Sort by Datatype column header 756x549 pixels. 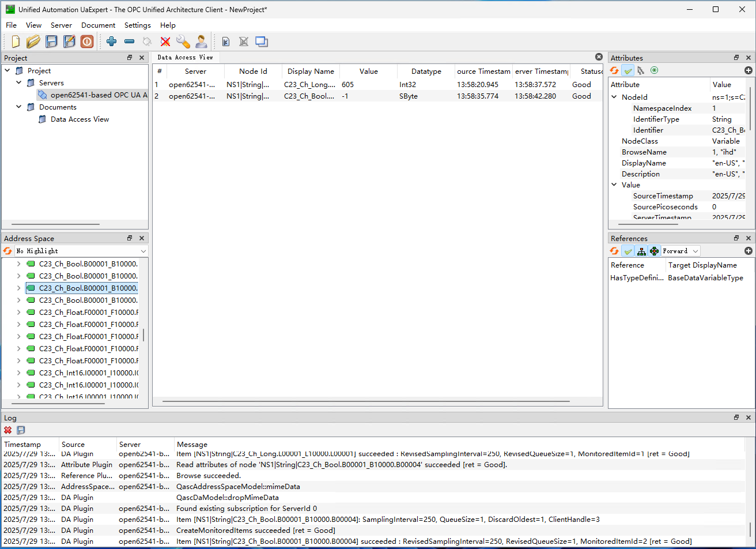426,72
